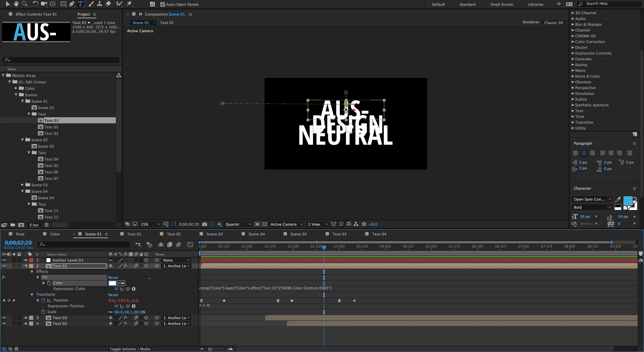The width and height of the screenshot is (644, 352).
Task: Select the Clone Stamp tool
Action: (100, 4)
